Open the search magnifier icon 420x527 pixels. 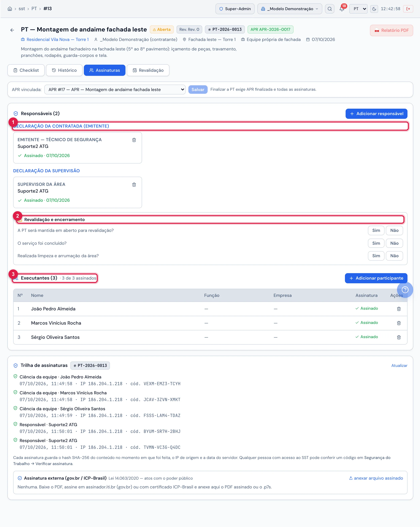(329, 9)
